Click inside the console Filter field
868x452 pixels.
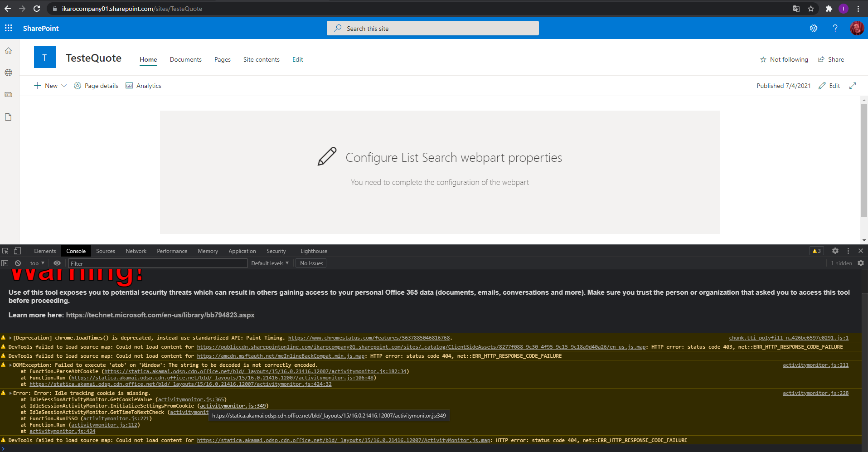tap(157, 263)
